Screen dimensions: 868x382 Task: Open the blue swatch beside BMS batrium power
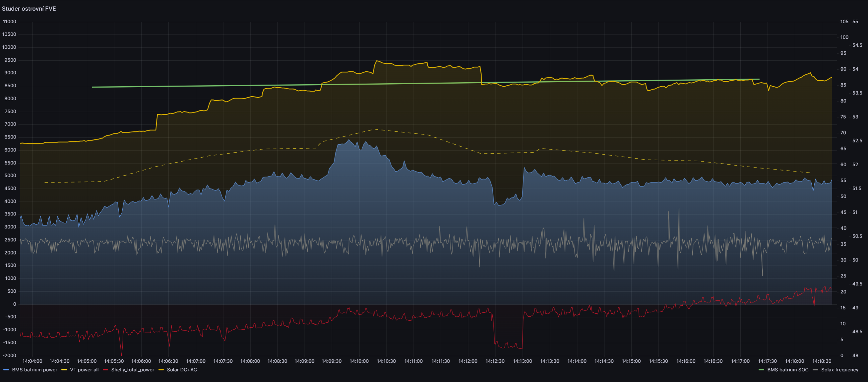6,370
